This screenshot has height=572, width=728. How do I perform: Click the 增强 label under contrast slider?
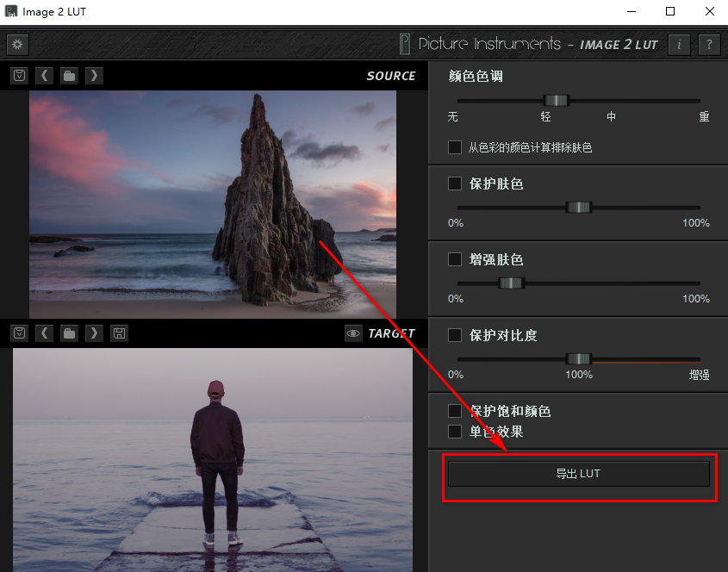699,375
